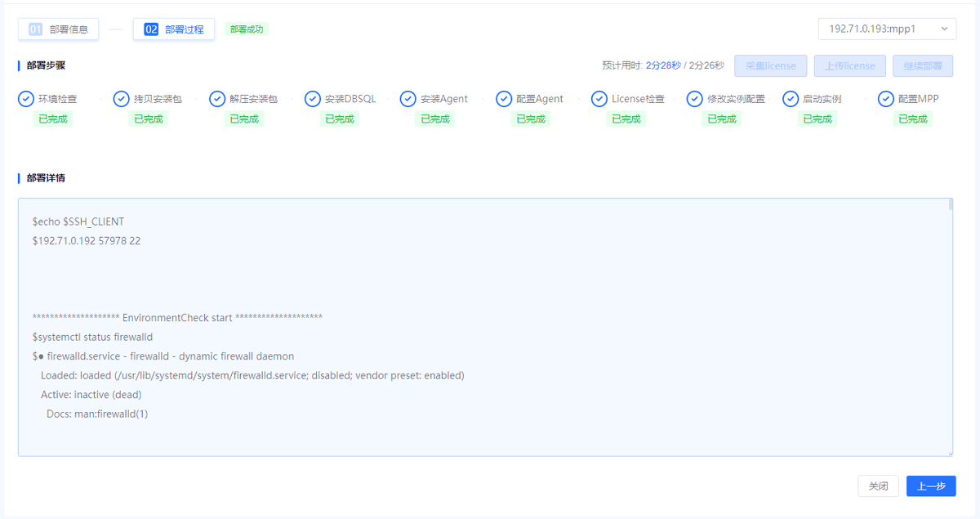Click the 关闭 button
Image resolution: width=980 pixels, height=519 pixels.
(878, 486)
